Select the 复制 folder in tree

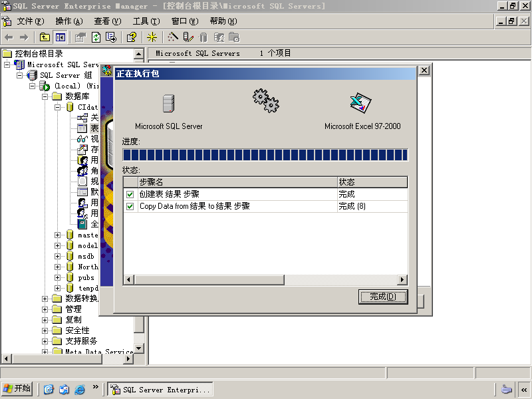[73, 320]
